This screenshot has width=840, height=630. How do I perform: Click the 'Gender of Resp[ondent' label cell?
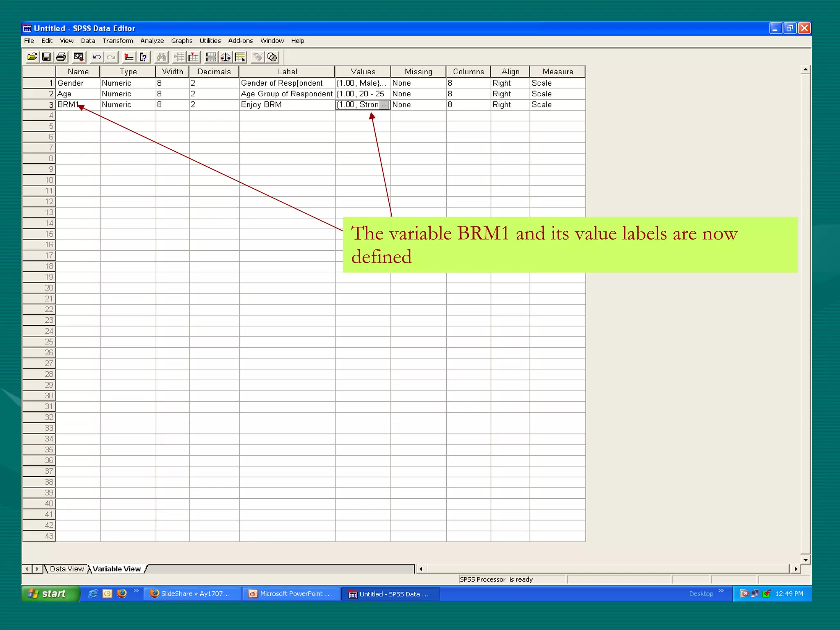click(x=287, y=83)
